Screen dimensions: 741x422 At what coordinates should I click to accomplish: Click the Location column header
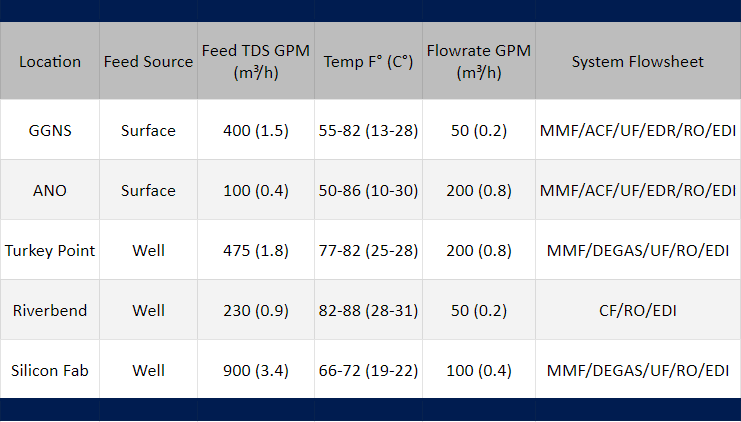[50, 61]
